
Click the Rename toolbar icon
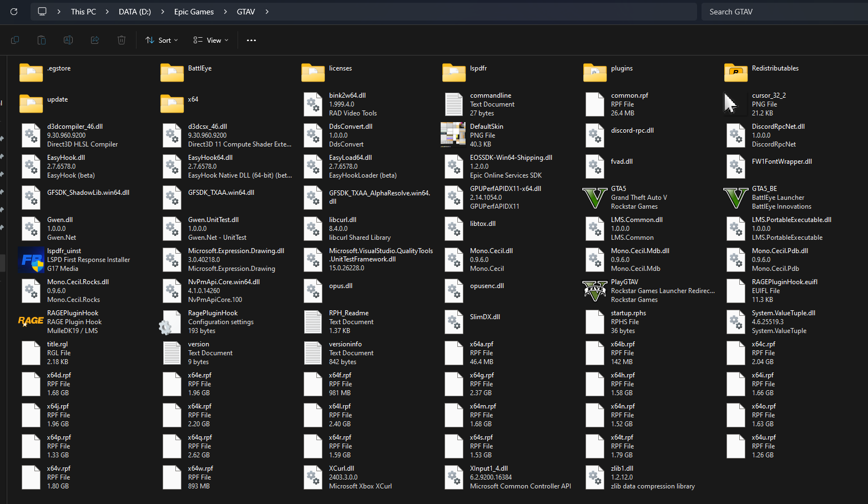coord(68,40)
